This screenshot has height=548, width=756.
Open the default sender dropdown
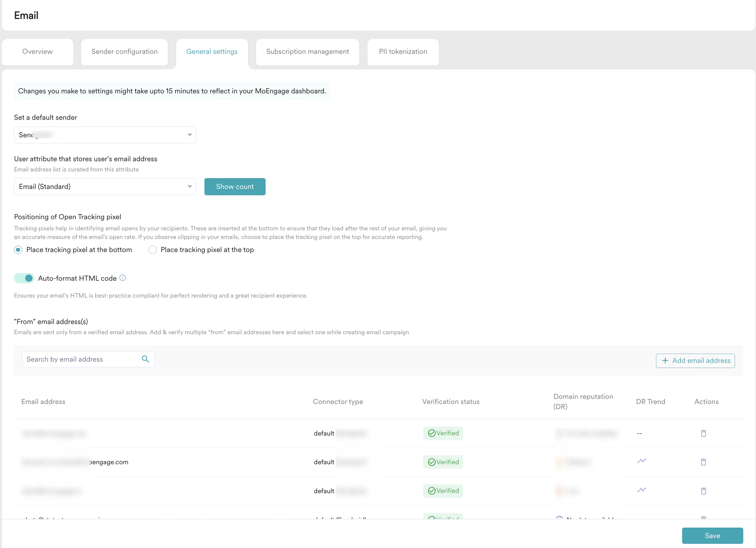[x=105, y=135]
